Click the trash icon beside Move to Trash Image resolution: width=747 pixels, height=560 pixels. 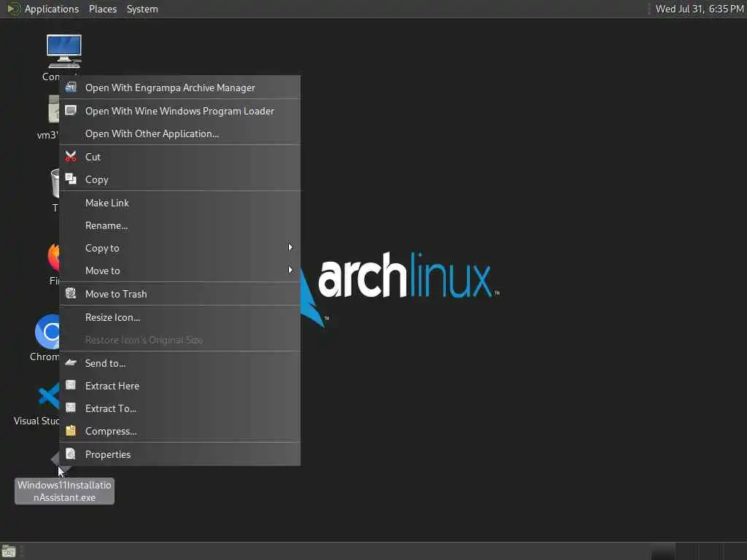pos(71,293)
